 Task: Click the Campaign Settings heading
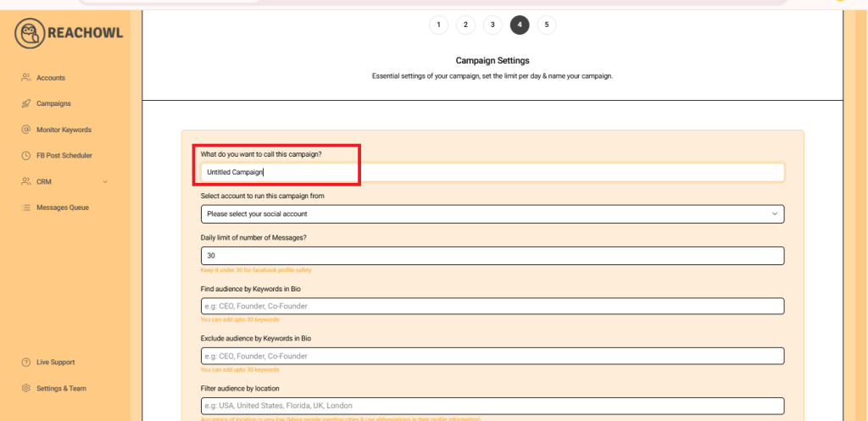pyautogui.click(x=492, y=60)
